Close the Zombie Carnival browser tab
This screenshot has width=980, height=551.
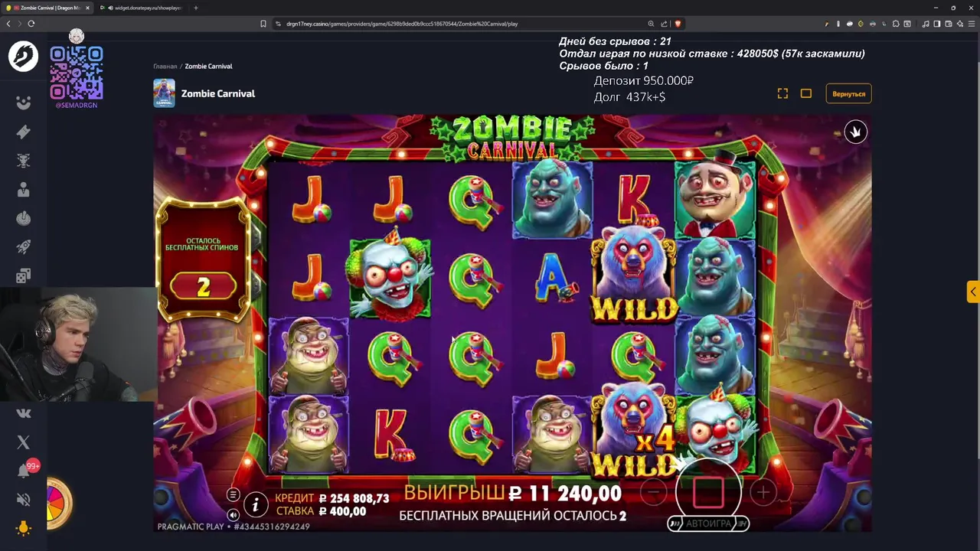tap(87, 8)
